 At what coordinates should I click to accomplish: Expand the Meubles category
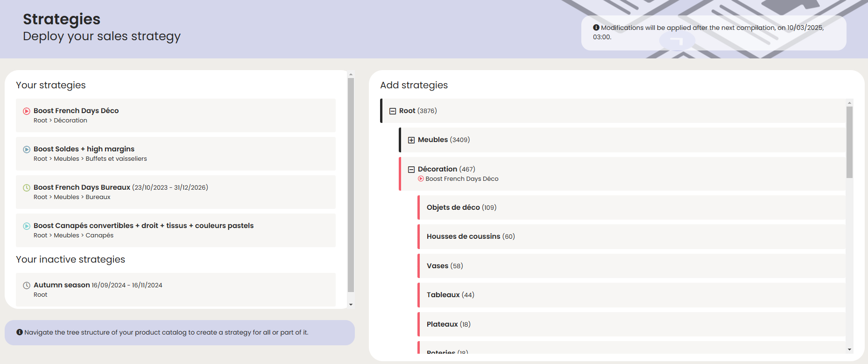pyautogui.click(x=411, y=140)
